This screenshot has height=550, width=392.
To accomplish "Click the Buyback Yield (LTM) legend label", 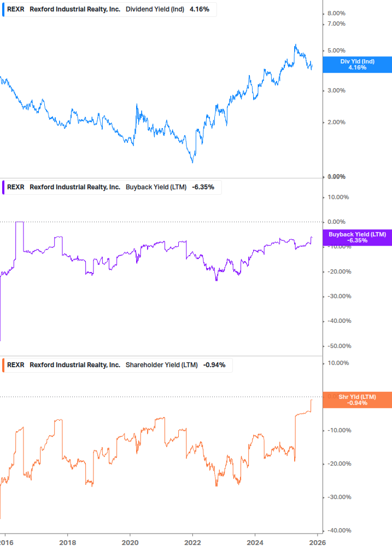I will tap(156, 187).
